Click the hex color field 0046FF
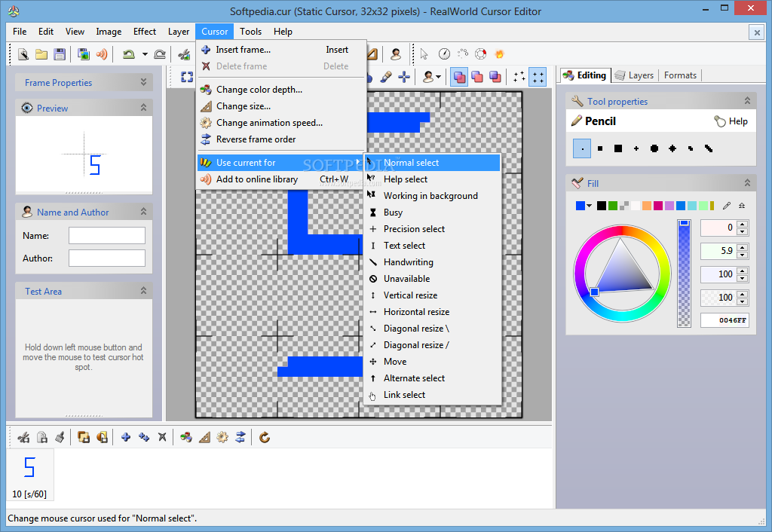Viewport: 772px width, 532px height. click(x=725, y=320)
